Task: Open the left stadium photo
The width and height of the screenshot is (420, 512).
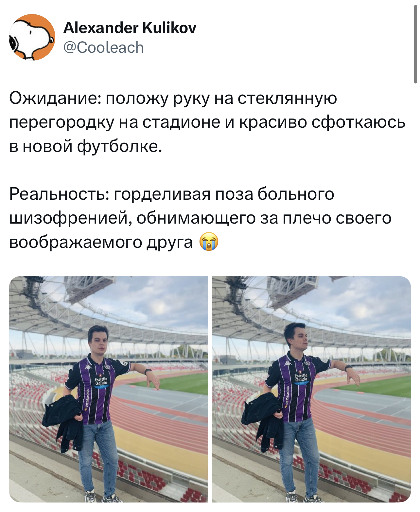Action: (x=108, y=389)
